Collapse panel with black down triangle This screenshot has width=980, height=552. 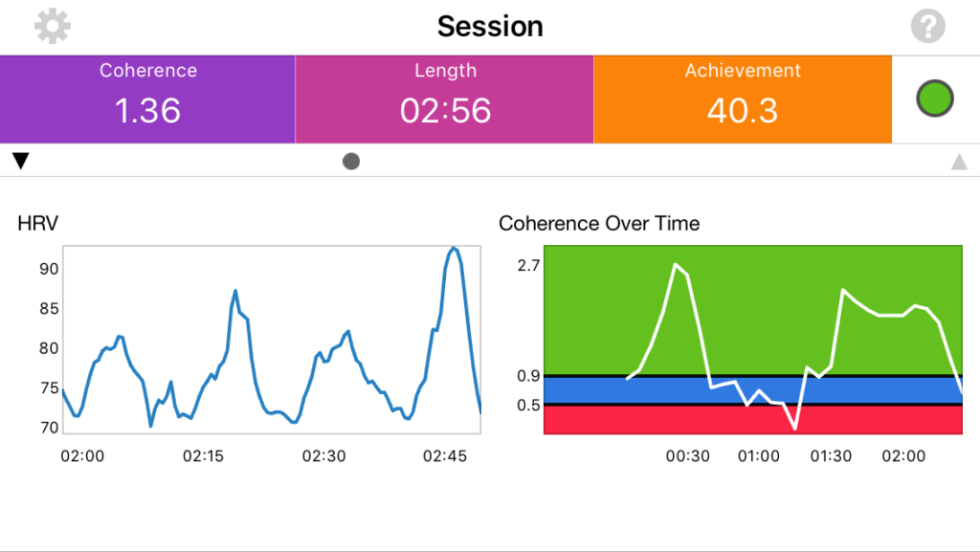pyautogui.click(x=20, y=161)
